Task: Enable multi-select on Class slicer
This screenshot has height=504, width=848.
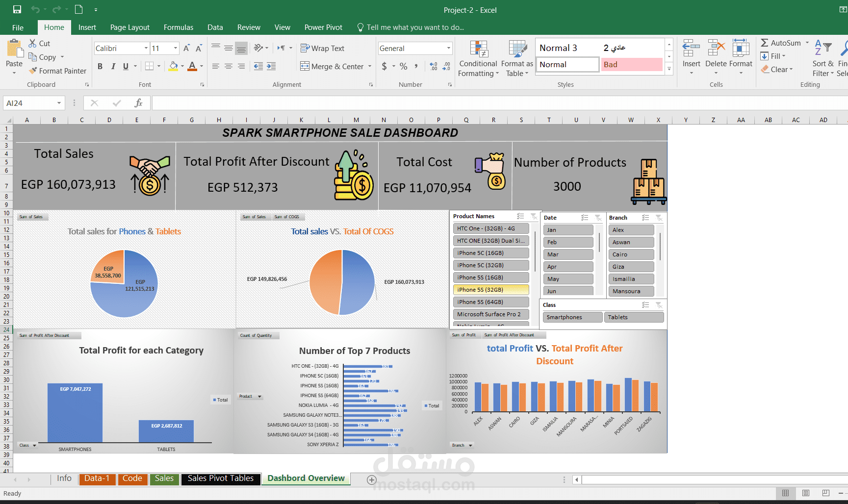Action: 645,305
